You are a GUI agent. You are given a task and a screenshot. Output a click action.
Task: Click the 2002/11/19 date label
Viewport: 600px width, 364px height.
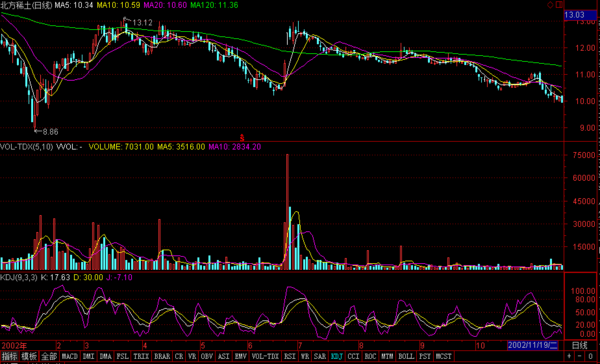tap(533, 345)
